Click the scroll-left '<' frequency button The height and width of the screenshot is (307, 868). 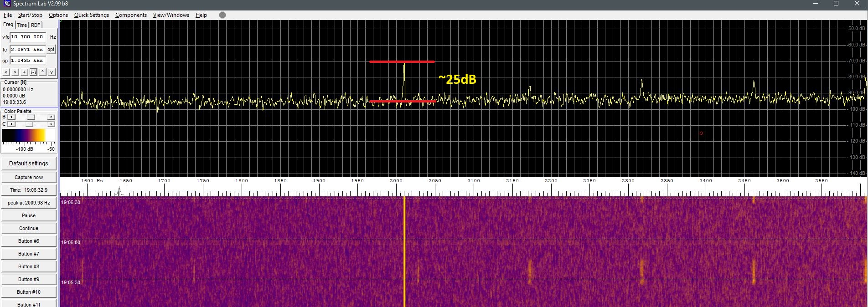[6, 72]
